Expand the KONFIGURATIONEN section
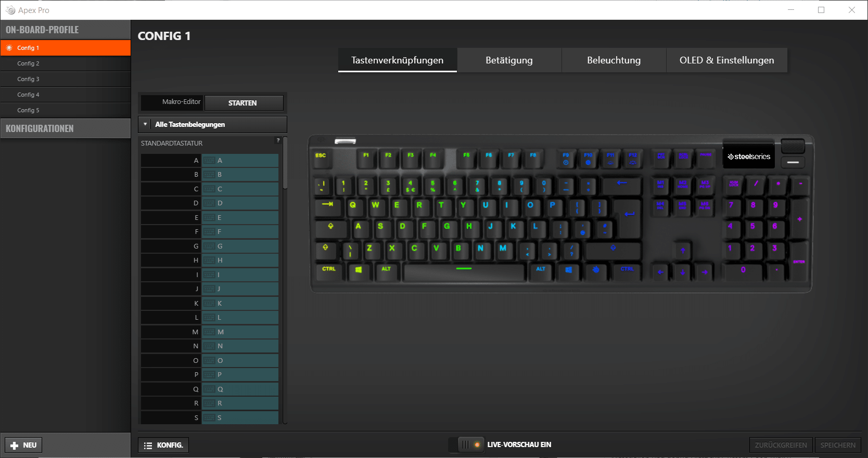The width and height of the screenshot is (868, 458). coord(65,128)
